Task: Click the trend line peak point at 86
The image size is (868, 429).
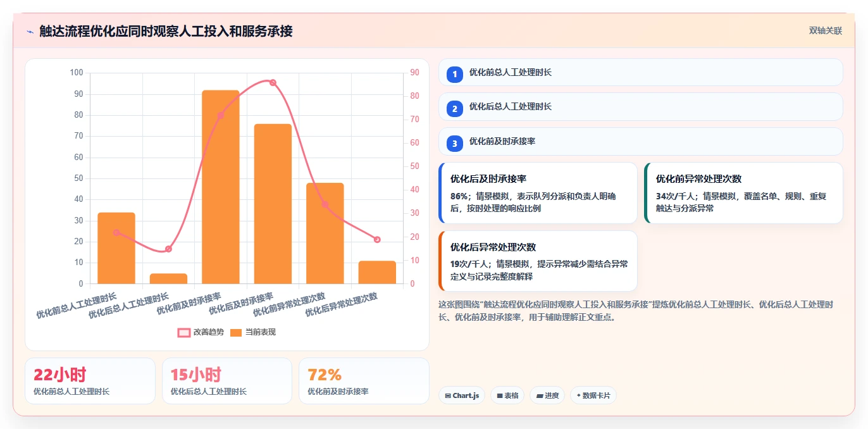Action: [x=273, y=82]
